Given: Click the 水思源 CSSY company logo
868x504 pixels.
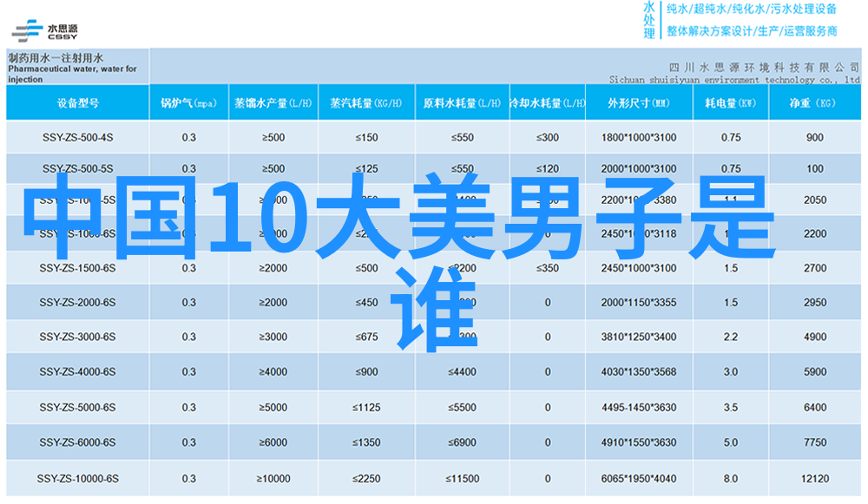Looking at the screenshot, I should 45,31.
